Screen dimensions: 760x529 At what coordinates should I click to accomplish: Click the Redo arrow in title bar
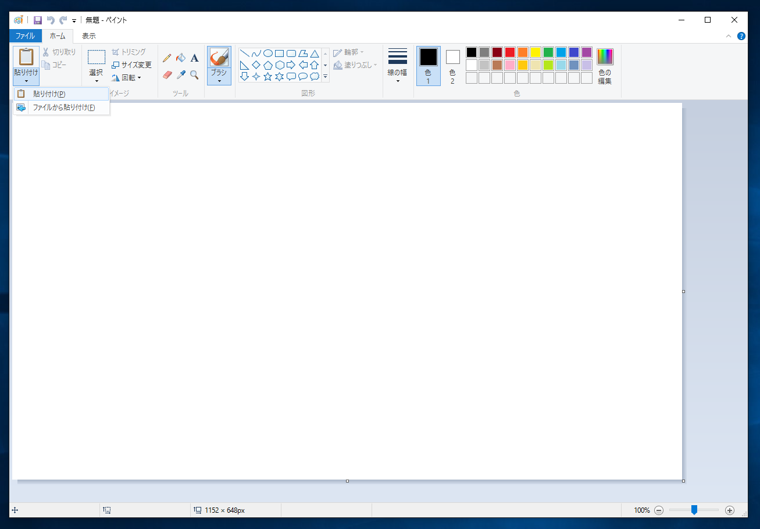point(63,20)
